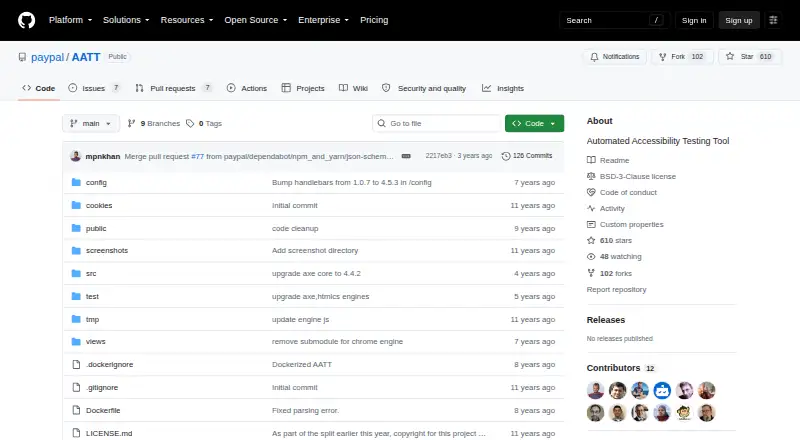Select the Code tab

coord(39,88)
